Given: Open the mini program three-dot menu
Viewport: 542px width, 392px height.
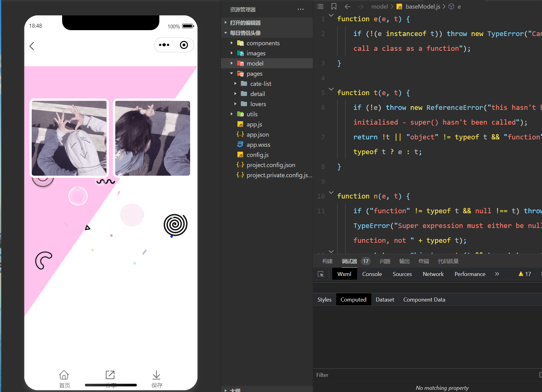Looking at the screenshot, I should pos(164,45).
